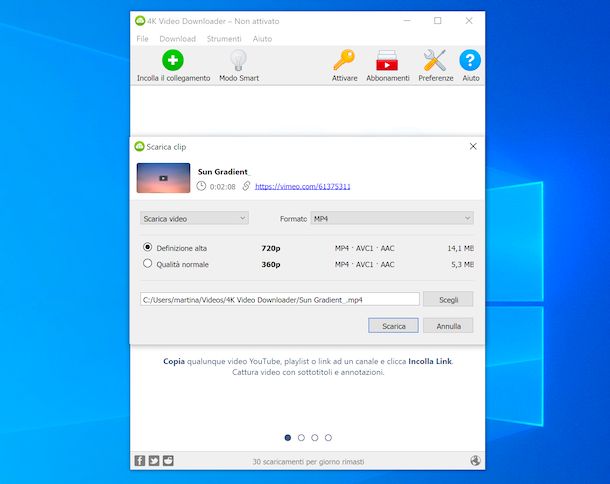Open the File menu
This screenshot has width=610, height=484.
click(x=142, y=39)
